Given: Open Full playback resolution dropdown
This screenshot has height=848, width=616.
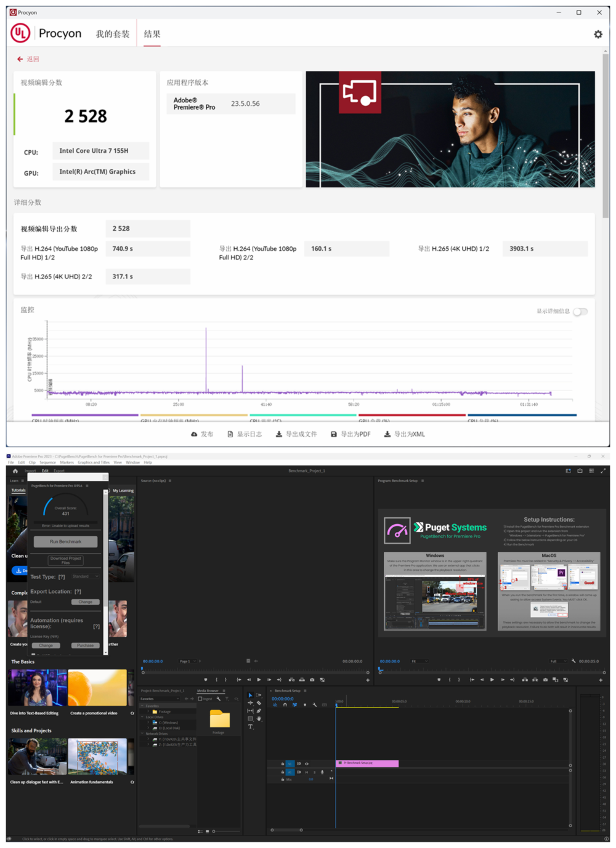Looking at the screenshot, I should point(558,661).
